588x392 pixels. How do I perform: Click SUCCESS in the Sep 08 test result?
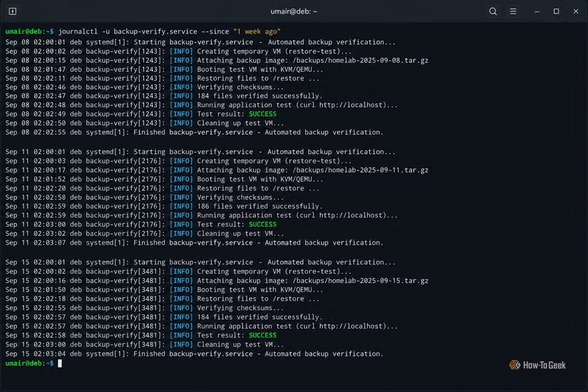(x=262, y=114)
